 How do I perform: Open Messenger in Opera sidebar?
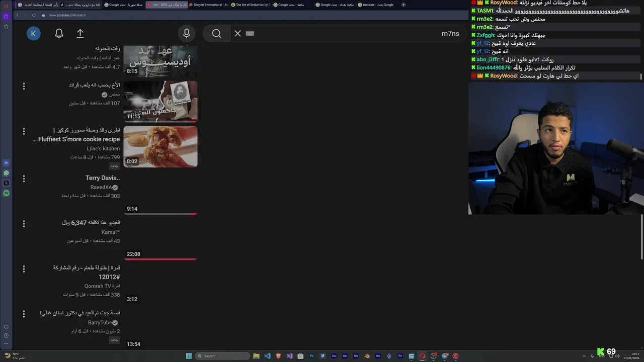pos(6,163)
